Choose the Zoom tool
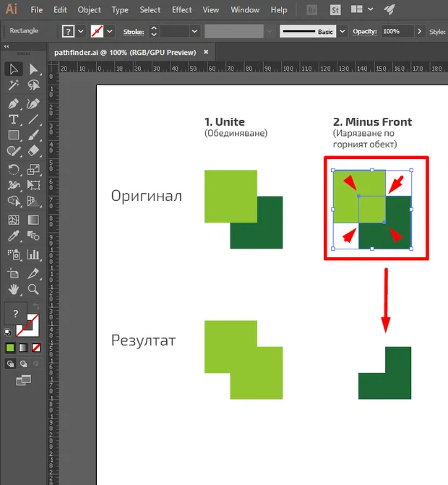The height and width of the screenshot is (485, 448). point(33,289)
